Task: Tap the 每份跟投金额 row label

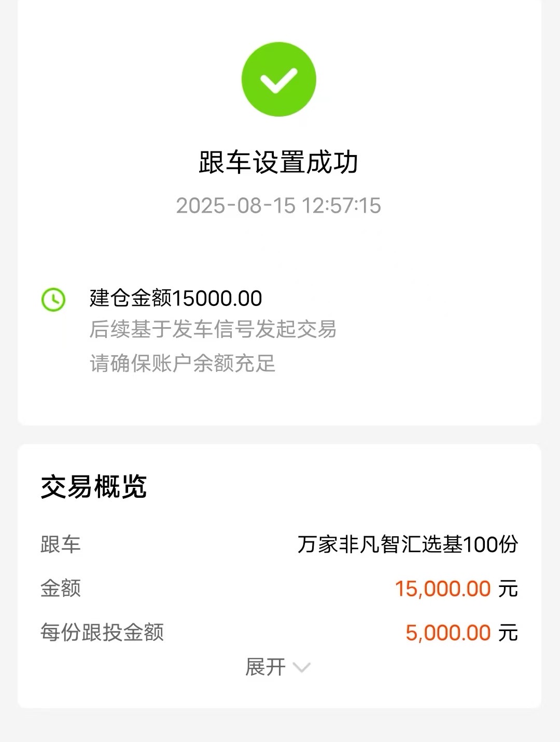Action: tap(102, 633)
